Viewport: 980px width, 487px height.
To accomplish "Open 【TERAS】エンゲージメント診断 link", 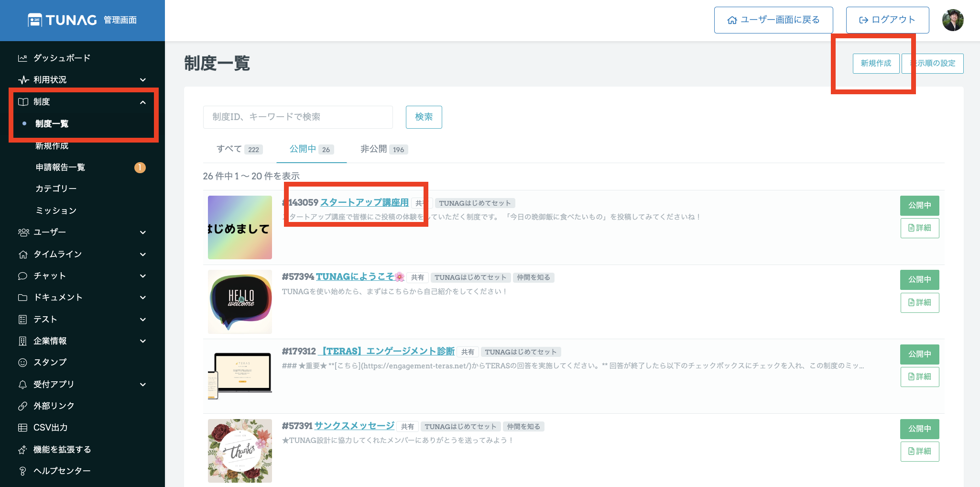I will [x=386, y=351].
